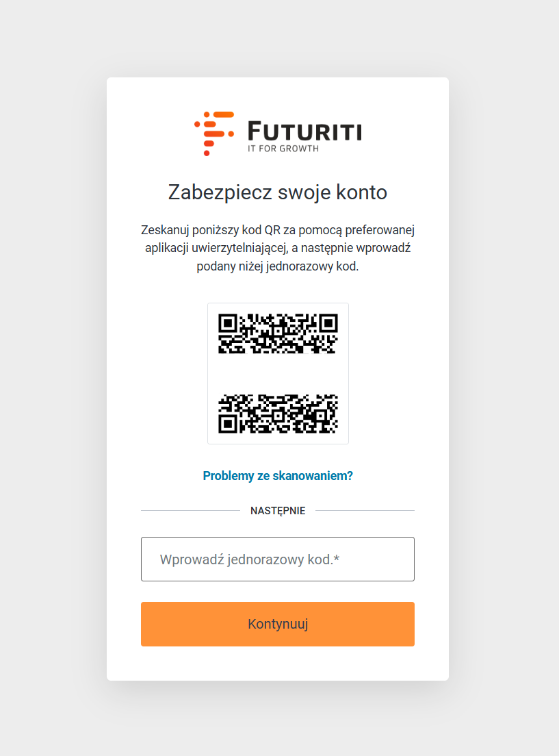This screenshot has width=559, height=756.
Task: Click the divider line left of NASTĘPNIE
Action: pos(190,511)
